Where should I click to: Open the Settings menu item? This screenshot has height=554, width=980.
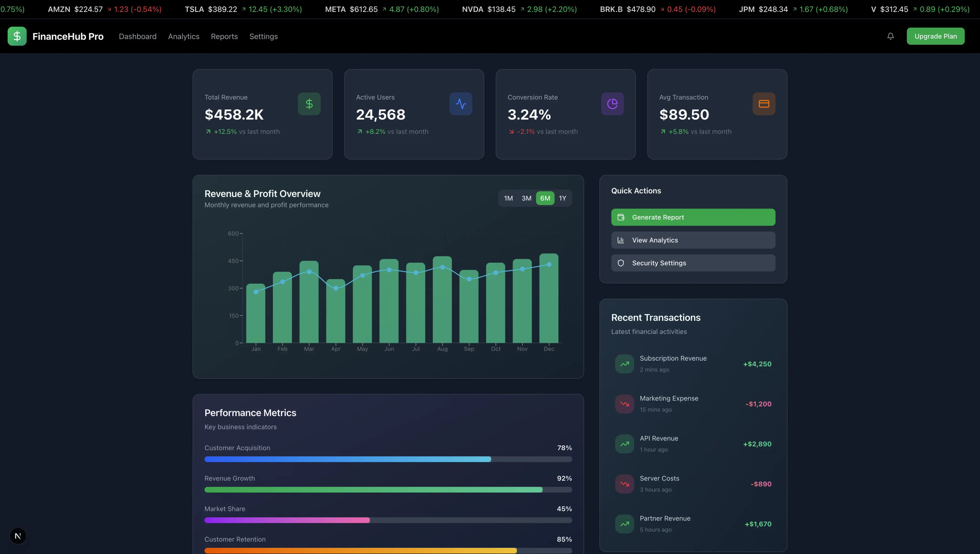[263, 36]
